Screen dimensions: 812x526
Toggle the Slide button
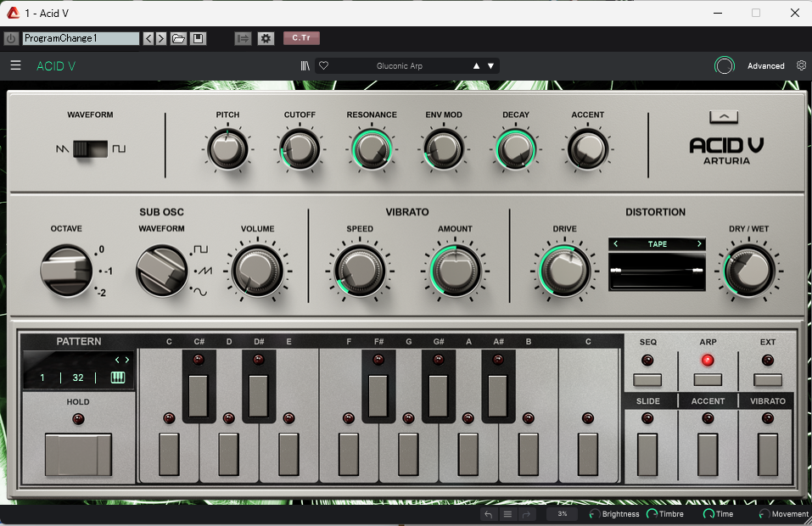click(x=647, y=455)
